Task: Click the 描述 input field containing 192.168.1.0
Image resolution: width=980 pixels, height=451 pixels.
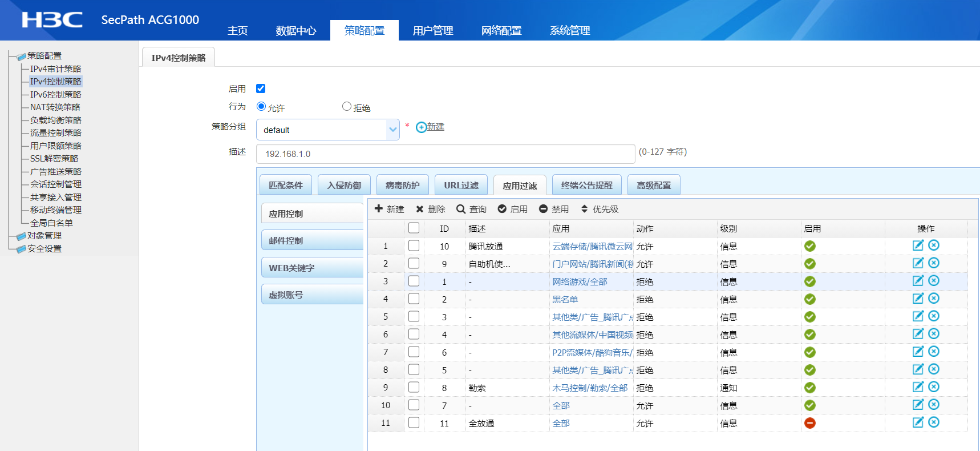Action: (445, 154)
